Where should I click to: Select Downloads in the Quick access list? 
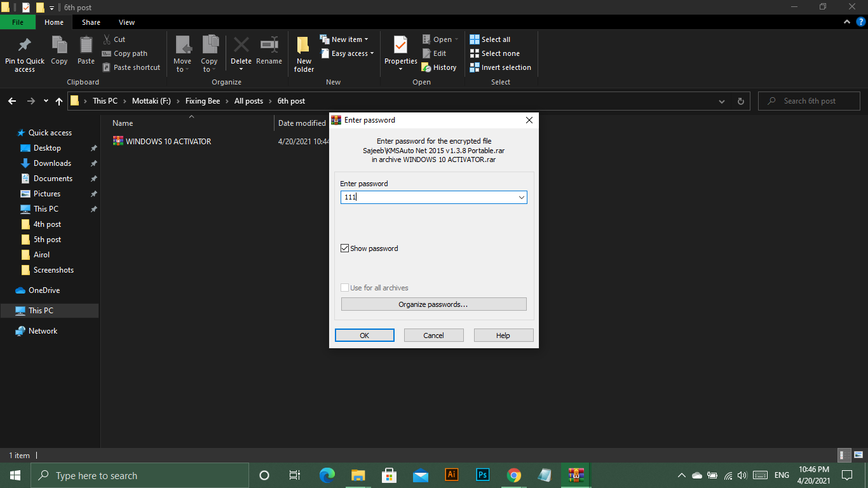tap(52, 163)
